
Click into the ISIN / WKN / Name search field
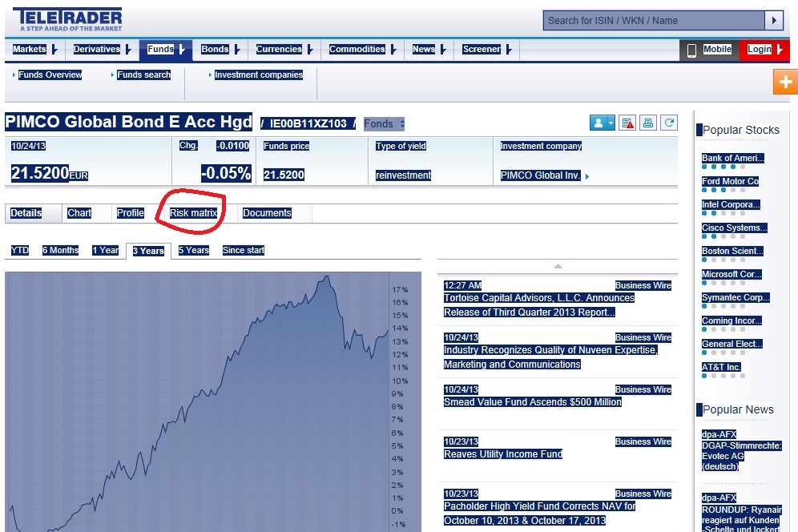(654, 21)
